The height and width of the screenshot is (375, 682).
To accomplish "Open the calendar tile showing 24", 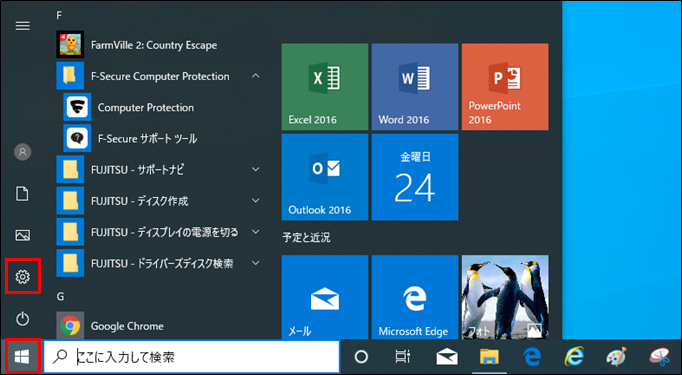I will point(415,177).
